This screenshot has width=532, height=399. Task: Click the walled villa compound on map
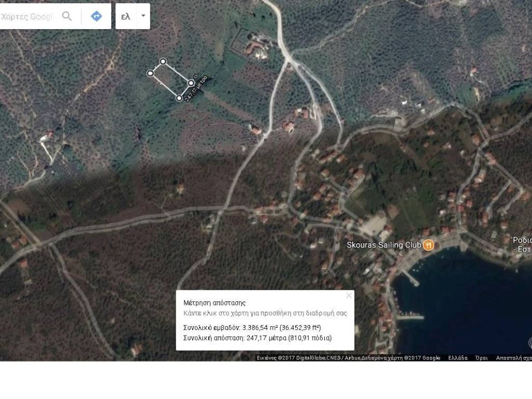pos(254,46)
